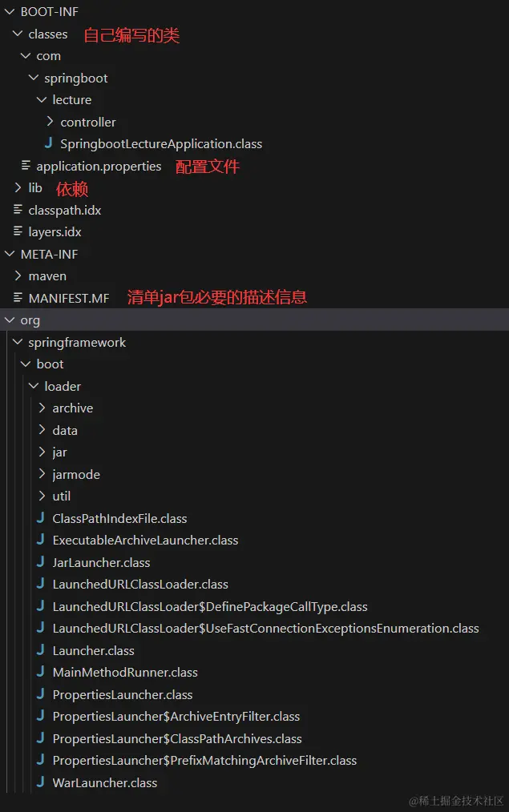Open application.properties file name

(x=99, y=167)
